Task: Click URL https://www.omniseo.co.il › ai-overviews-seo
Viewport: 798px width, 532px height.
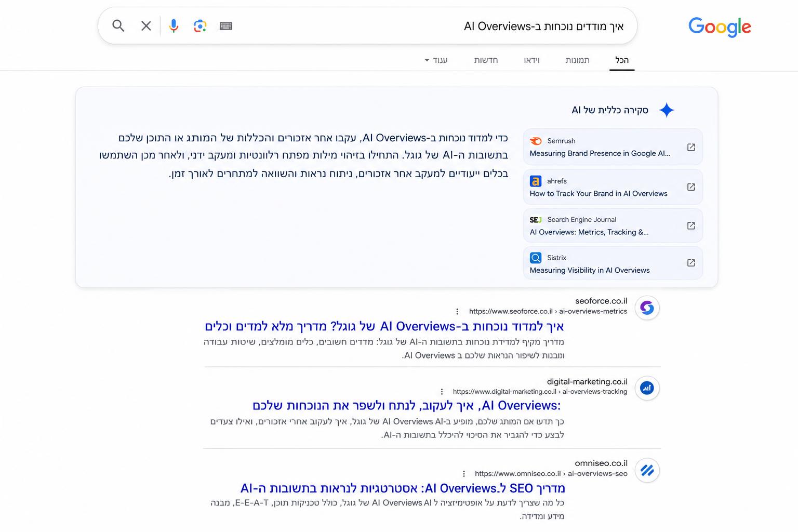Action: coord(551,474)
